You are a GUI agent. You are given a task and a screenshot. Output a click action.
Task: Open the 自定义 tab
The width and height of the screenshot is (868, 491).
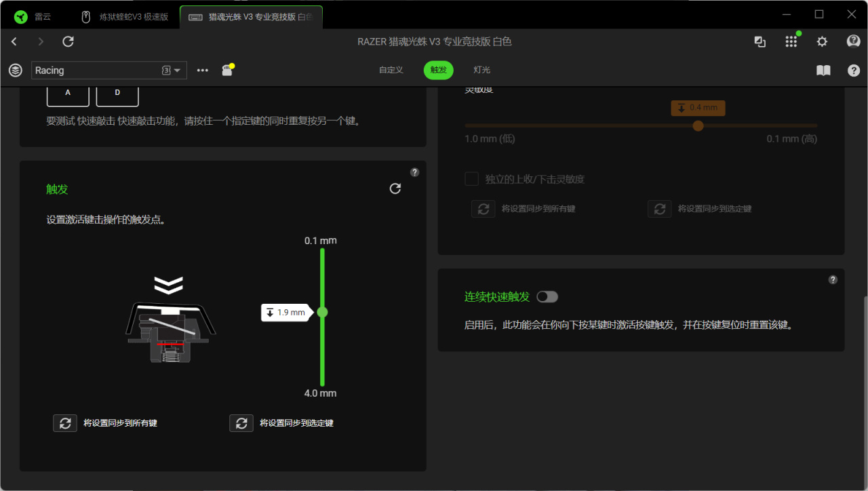391,70
